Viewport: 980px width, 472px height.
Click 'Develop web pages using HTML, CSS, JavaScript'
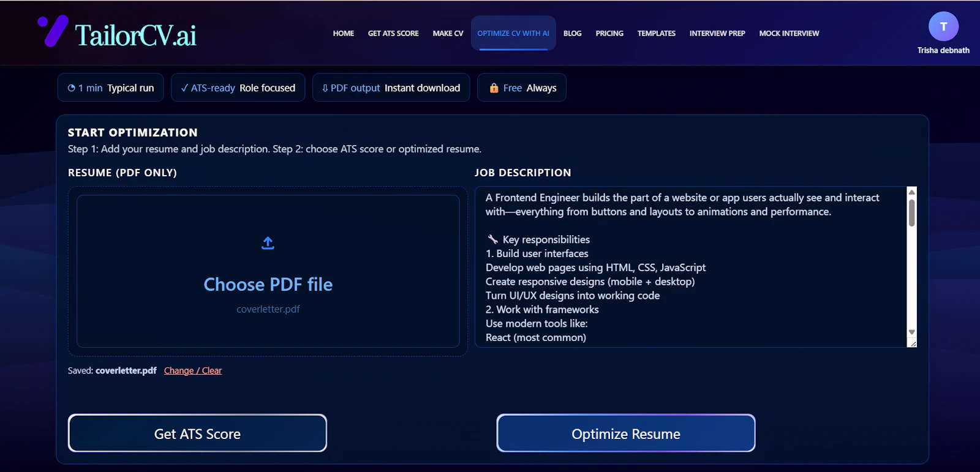[x=596, y=268]
